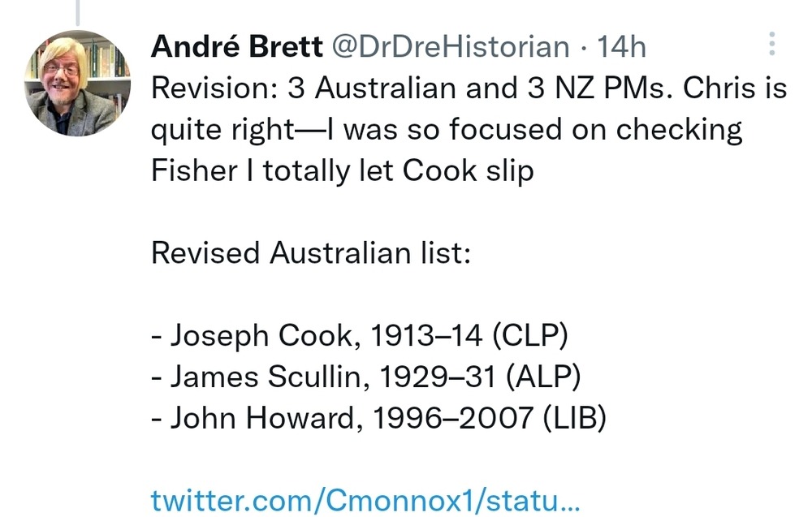Click the 'Revision: 3 Australian and 3 NZ PMs' line

pos(406,88)
